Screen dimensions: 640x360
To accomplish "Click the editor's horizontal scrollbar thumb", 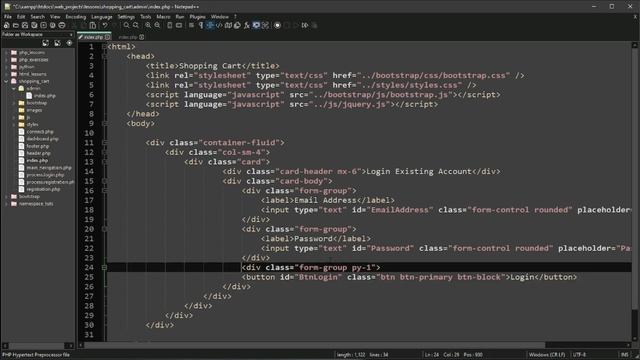I will pos(314,345).
